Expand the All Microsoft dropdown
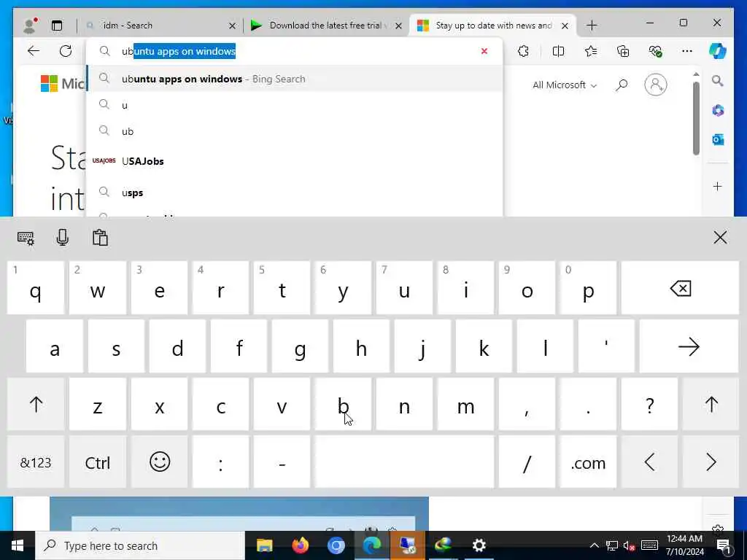The height and width of the screenshot is (560, 747). (565, 85)
